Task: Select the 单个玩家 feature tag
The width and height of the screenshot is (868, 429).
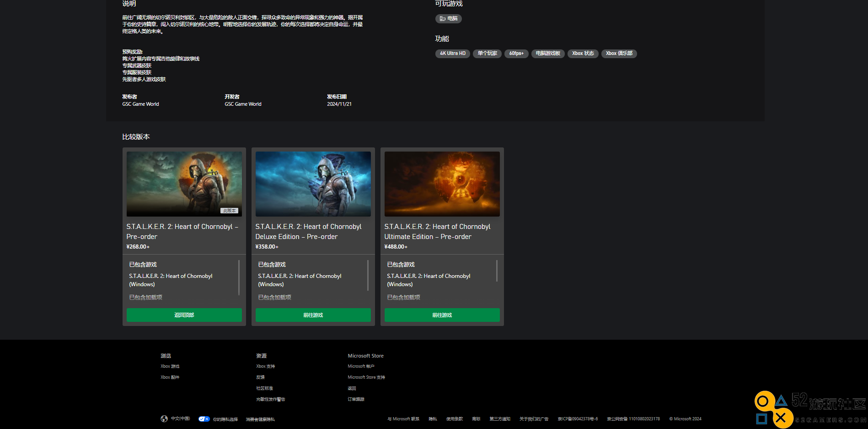Action: (487, 54)
